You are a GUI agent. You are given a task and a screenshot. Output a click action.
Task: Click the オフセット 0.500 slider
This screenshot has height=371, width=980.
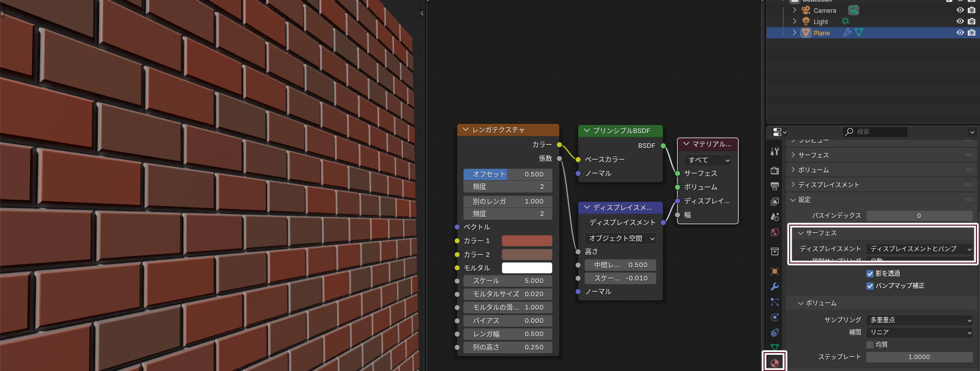(508, 174)
